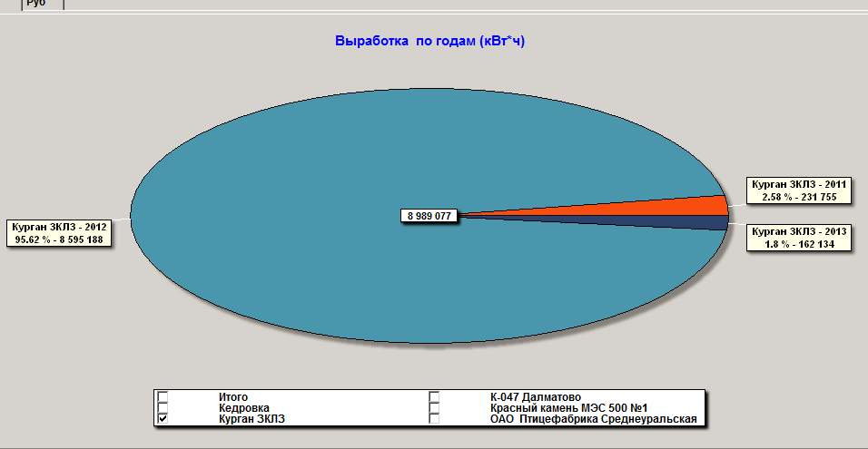The image size is (868, 449).
Task: Enable the Итого checkbox in legend
Action: (x=163, y=397)
